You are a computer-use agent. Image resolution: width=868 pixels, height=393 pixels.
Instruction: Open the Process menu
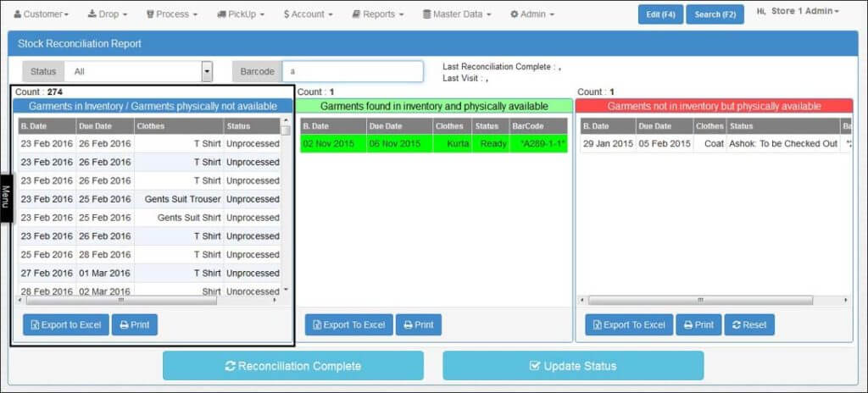tap(172, 14)
